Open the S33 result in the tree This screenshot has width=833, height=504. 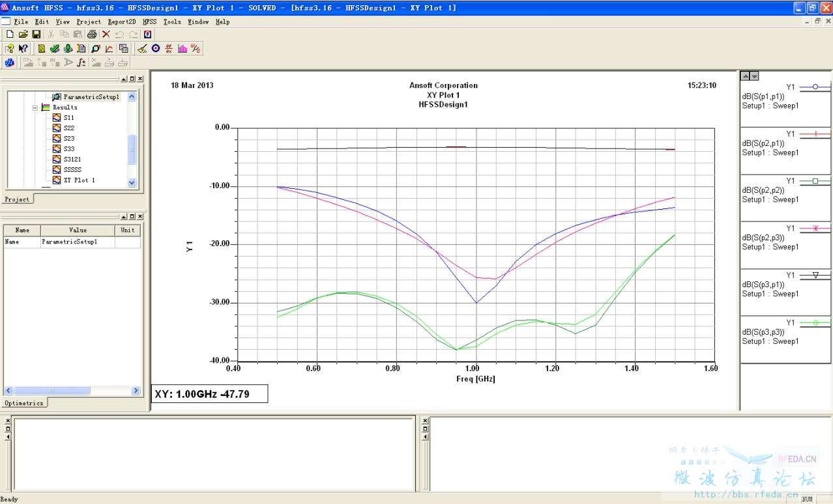(x=69, y=149)
